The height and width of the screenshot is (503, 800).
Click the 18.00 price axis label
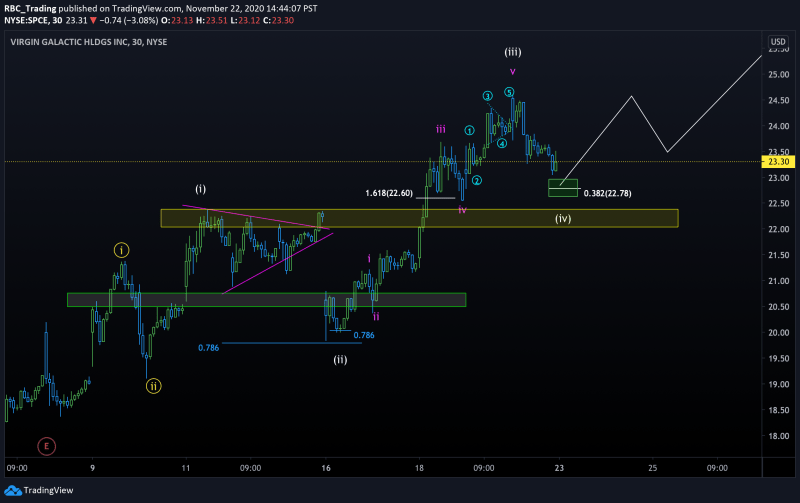tap(779, 436)
